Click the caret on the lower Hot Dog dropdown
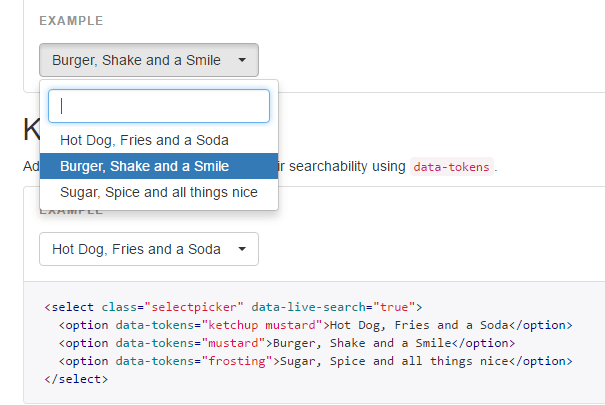 242,249
